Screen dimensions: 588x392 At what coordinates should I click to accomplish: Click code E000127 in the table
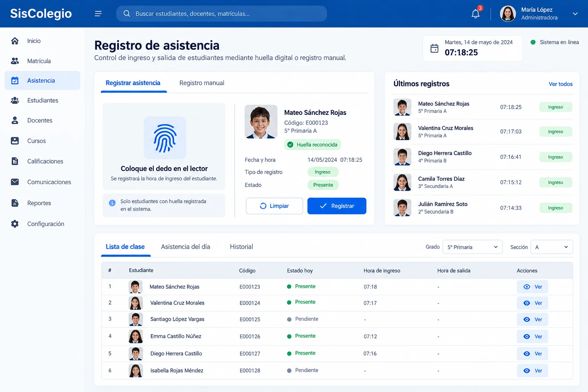(x=250, y=354)
